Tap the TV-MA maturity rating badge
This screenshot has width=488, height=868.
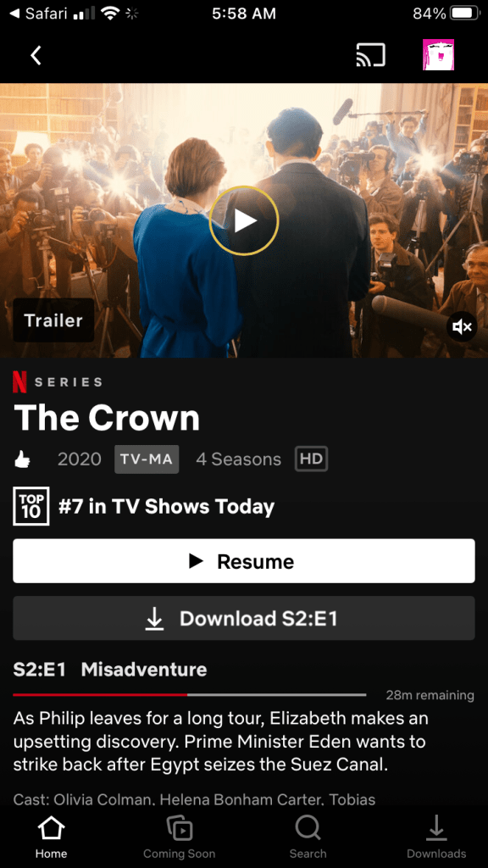click(x=147, y=459)
